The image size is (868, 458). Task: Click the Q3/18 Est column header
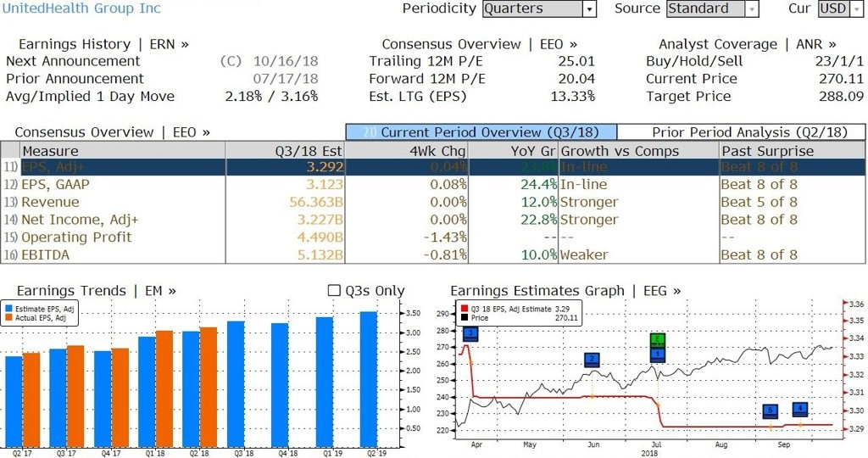285,151
